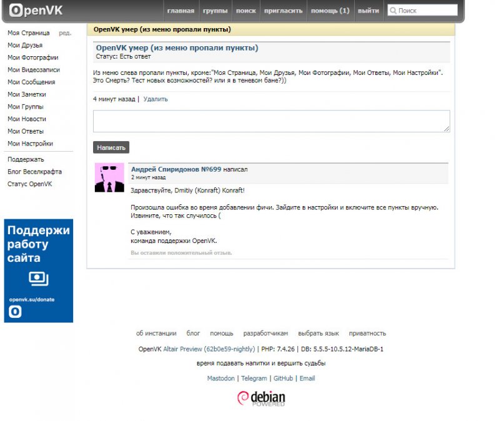504x421 pixels.
Task: Focus the reply text area
Action: [x=271, y=121]
